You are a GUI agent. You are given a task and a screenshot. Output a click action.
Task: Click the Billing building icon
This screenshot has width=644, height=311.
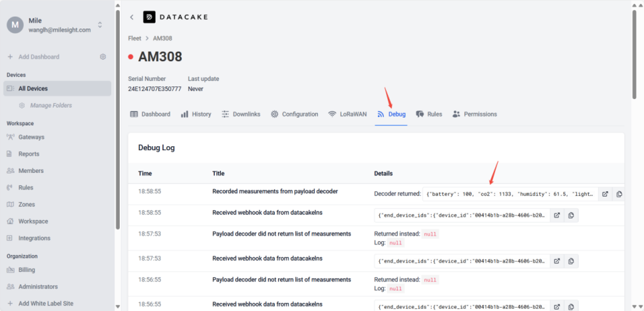point(10,270)
